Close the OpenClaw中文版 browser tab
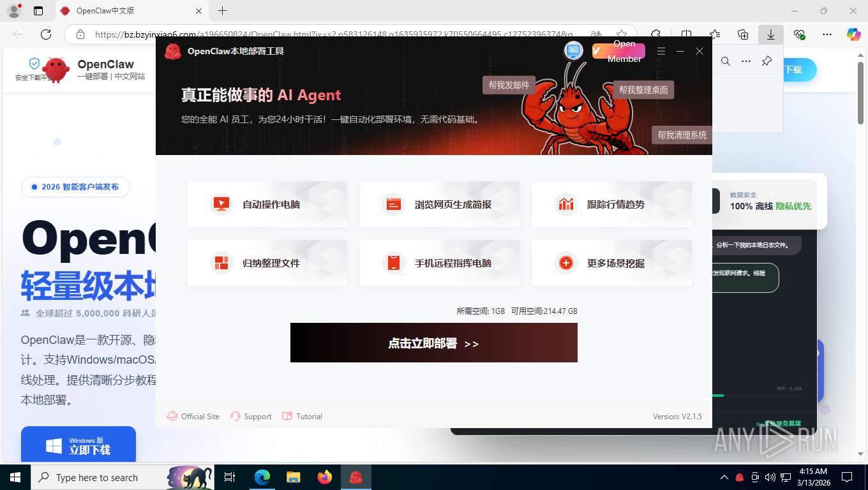This screenshot has width=868, height=490. pos(198,11)
